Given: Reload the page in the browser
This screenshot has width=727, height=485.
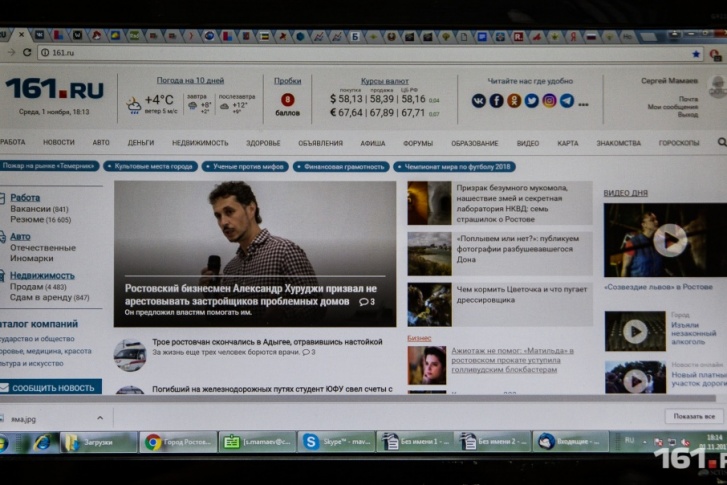Looking at the screenshot, I should pyautogui.click(x=27, y=52).
